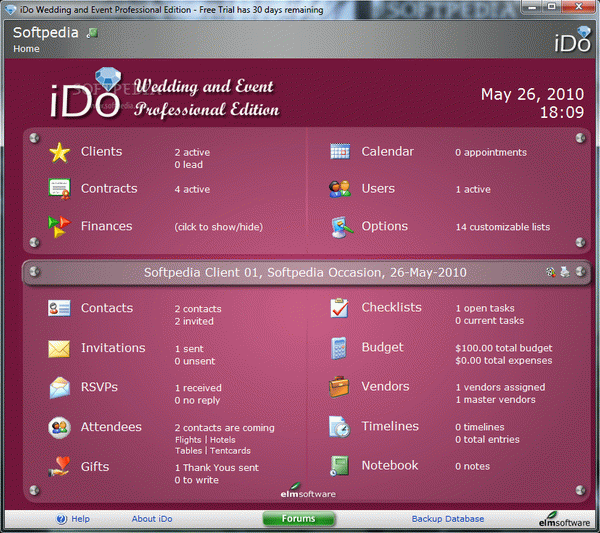Open the Tentcards link under Attendees
The width and height of the screenshot is (600, 533).
tap(230, 451)
